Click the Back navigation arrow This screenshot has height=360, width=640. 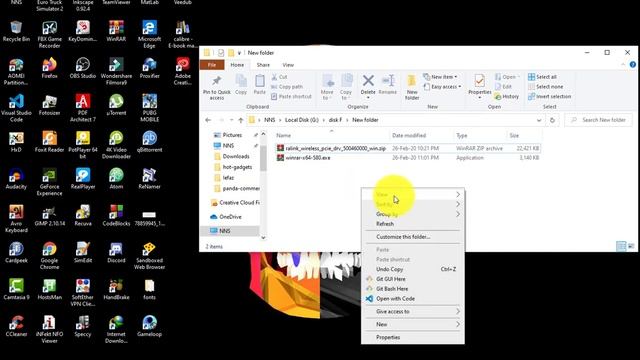pyautogui.click(x=208, y=120)
